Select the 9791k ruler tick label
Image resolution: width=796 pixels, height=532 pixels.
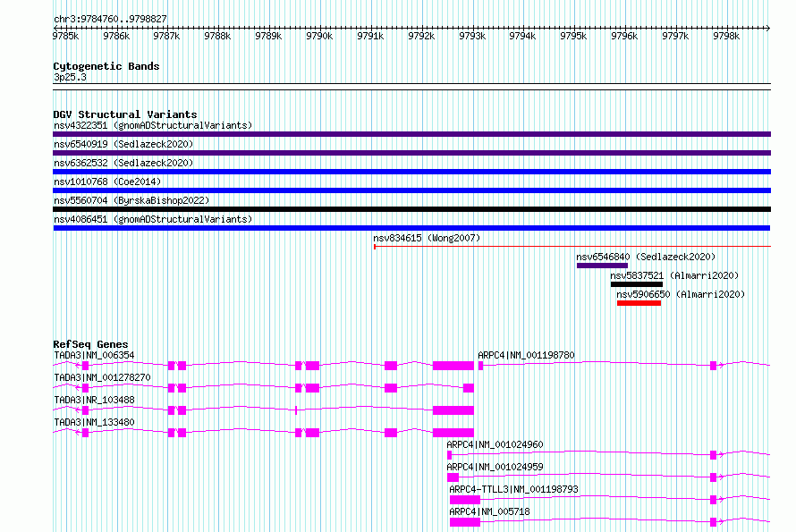pos(370,37)
